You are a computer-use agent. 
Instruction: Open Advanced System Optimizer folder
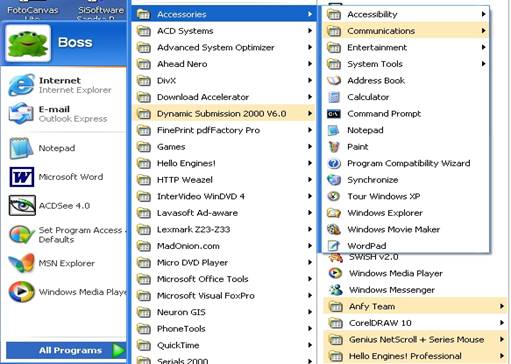[x=224, y=47]
